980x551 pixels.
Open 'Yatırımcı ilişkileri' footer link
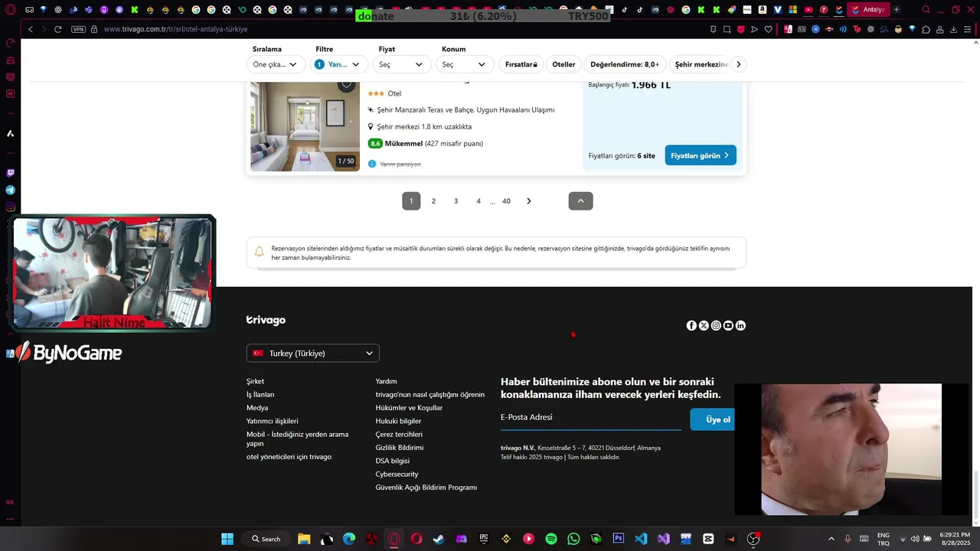[273, 421]
